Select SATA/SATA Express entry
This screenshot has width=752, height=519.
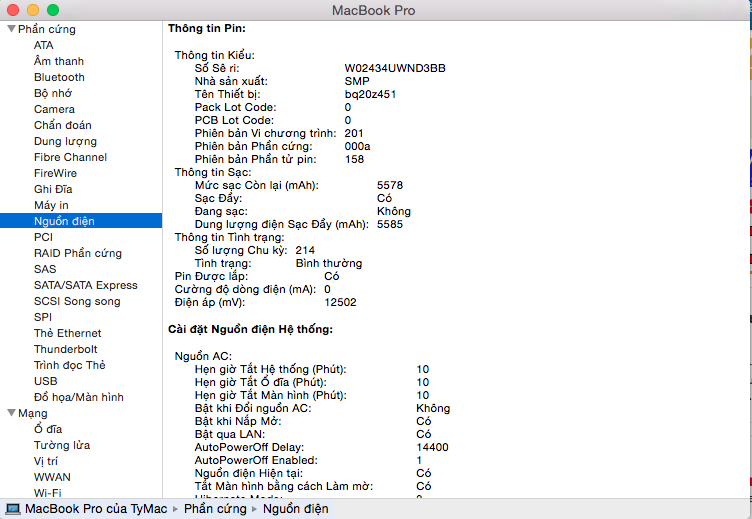(86, 285)
